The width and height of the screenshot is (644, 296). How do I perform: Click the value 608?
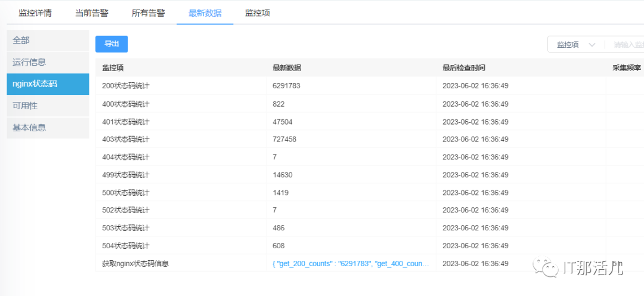(x=278, y=246)
